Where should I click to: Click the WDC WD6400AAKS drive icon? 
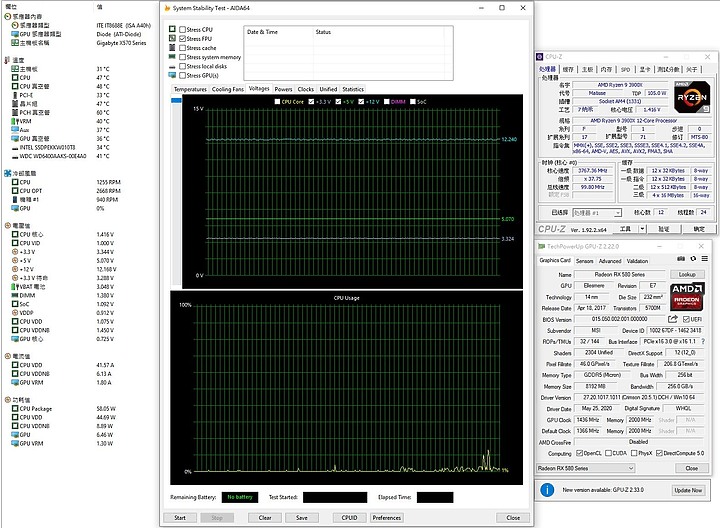(15, 156)
